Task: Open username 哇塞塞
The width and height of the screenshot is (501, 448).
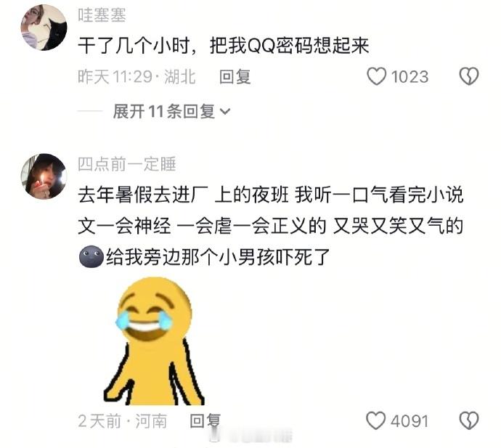Action: point(102,15)
